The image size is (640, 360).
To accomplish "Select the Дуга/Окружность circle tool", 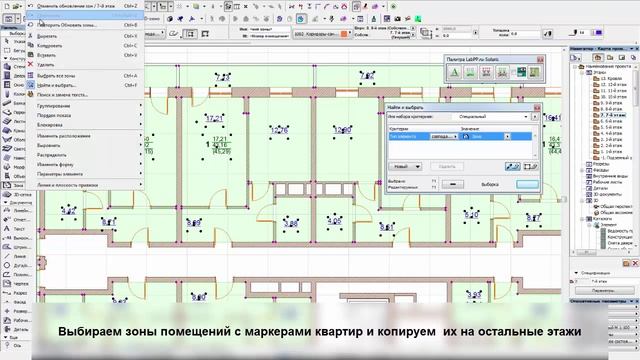I will [16, 265].
